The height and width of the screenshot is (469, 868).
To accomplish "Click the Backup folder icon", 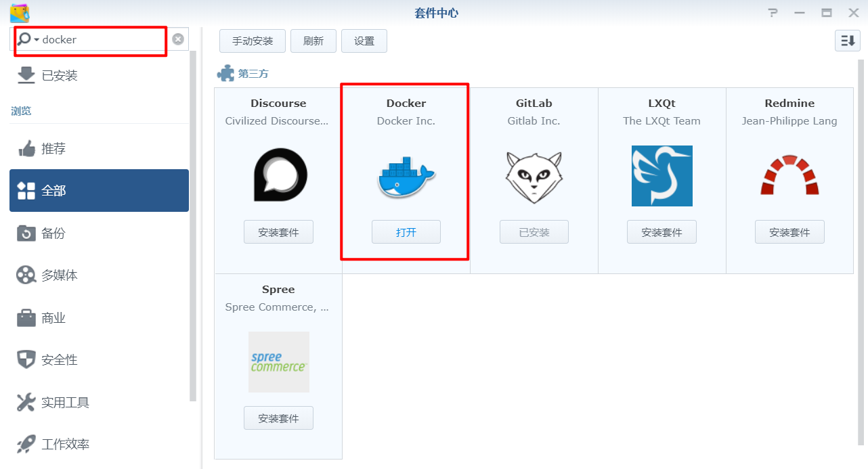I will click(x=26, y=233).
